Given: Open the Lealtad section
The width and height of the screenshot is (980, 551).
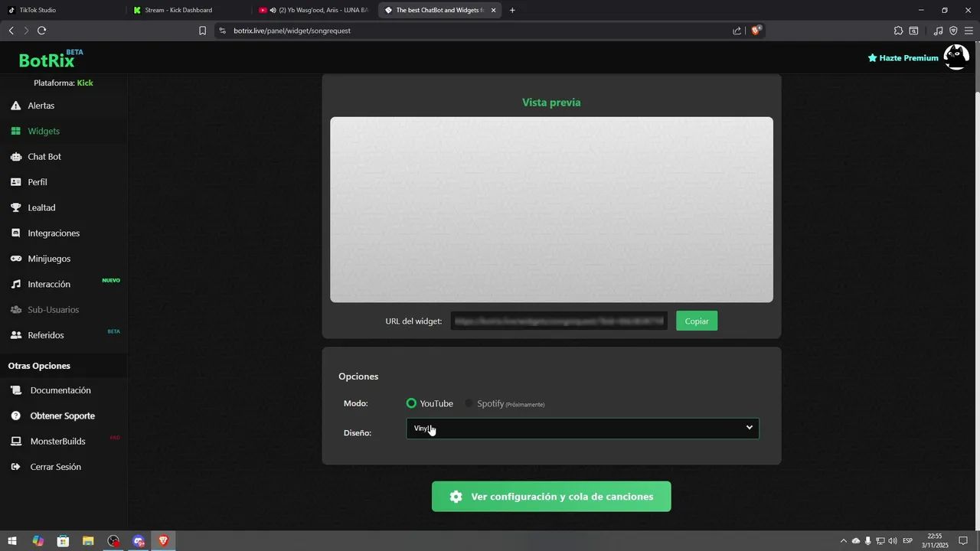Looking at the screenshot, I should pos(41,207).
